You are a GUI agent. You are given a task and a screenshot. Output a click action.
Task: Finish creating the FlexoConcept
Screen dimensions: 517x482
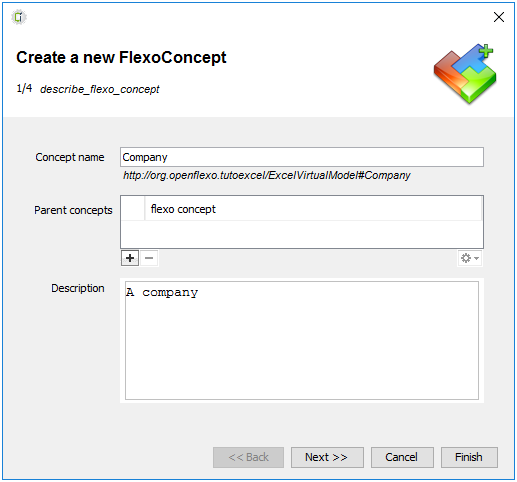click(469, 457)
